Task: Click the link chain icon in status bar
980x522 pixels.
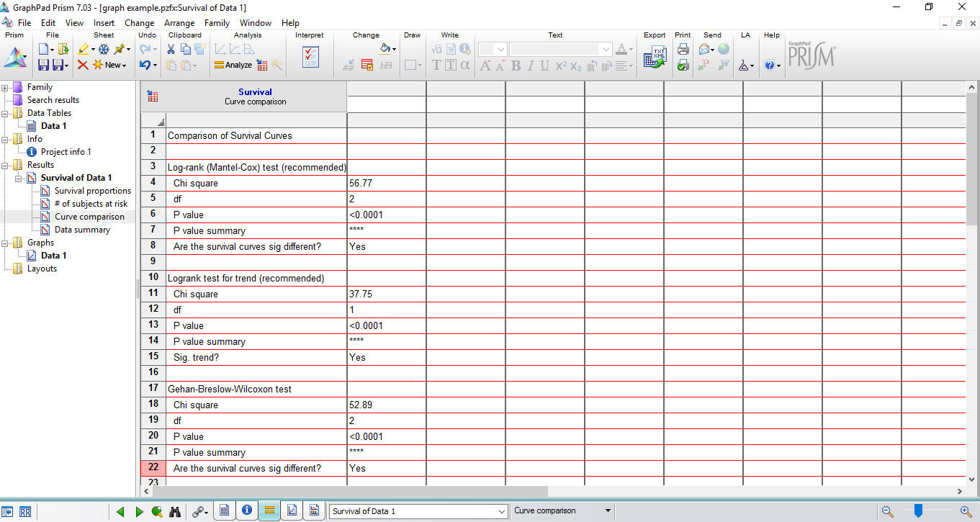Action: tap(198, 511)
